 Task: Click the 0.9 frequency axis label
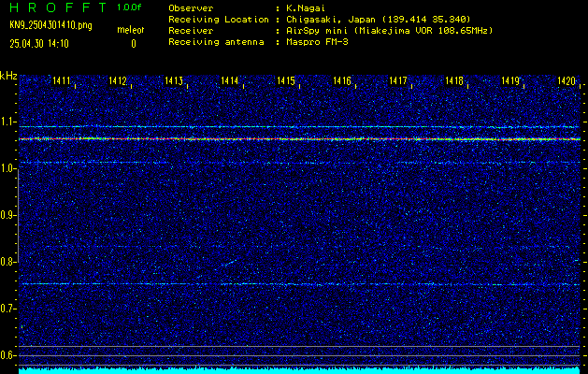[x=8, y=215]
